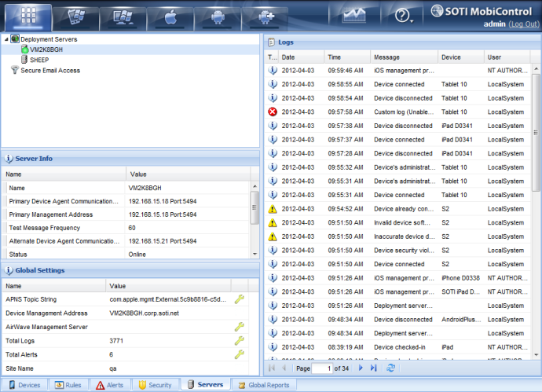The width and height of the screenshot is (542, 392).
Task: Click the logs page number field
Action: pos(322,368)
